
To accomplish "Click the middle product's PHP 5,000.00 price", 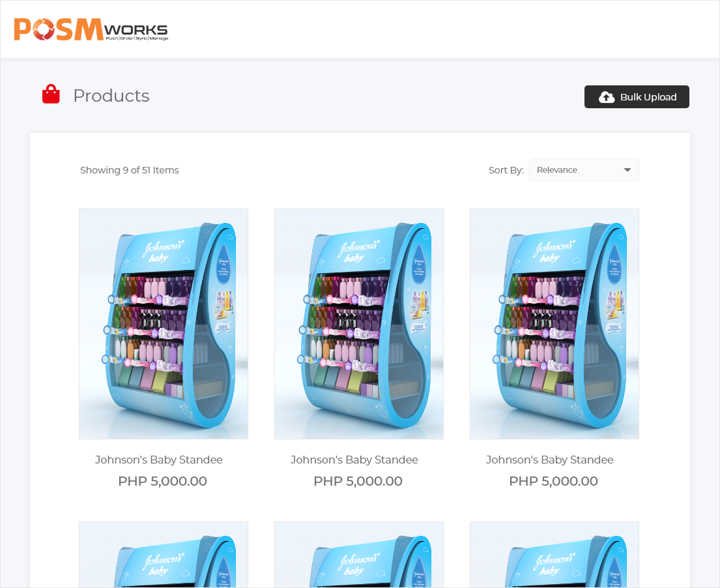I will tap(358, 481).
